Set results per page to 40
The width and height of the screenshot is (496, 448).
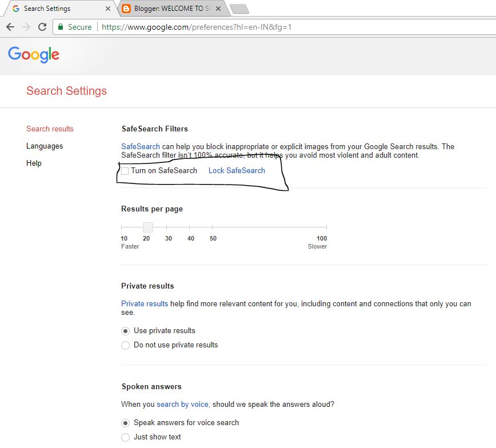(x=190, y=227)
